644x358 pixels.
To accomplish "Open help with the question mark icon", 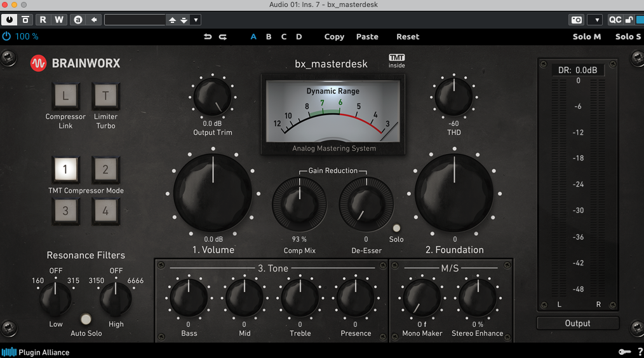I will pos(640,352).
